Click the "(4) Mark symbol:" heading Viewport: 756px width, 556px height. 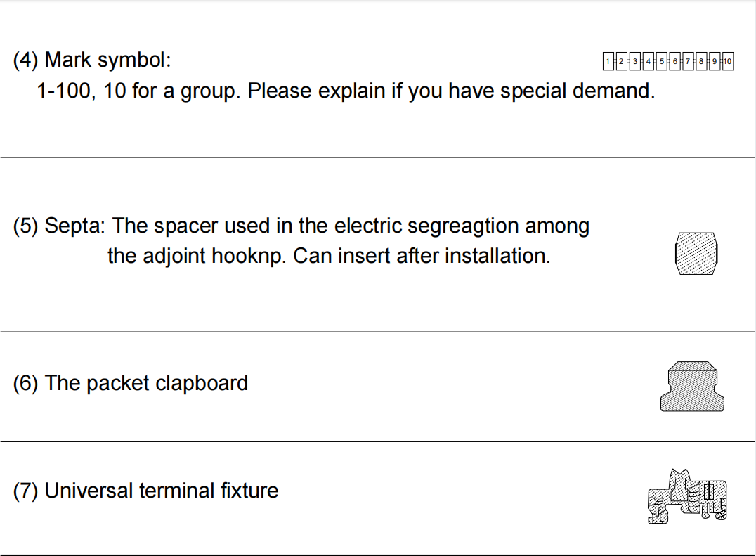coord(92,60)
